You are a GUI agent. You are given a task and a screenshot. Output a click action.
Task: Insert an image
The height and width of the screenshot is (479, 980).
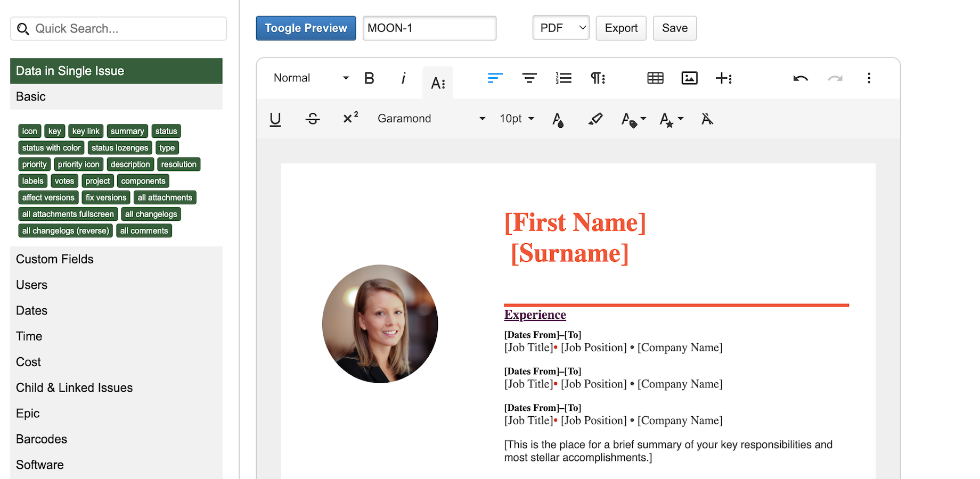689,78
